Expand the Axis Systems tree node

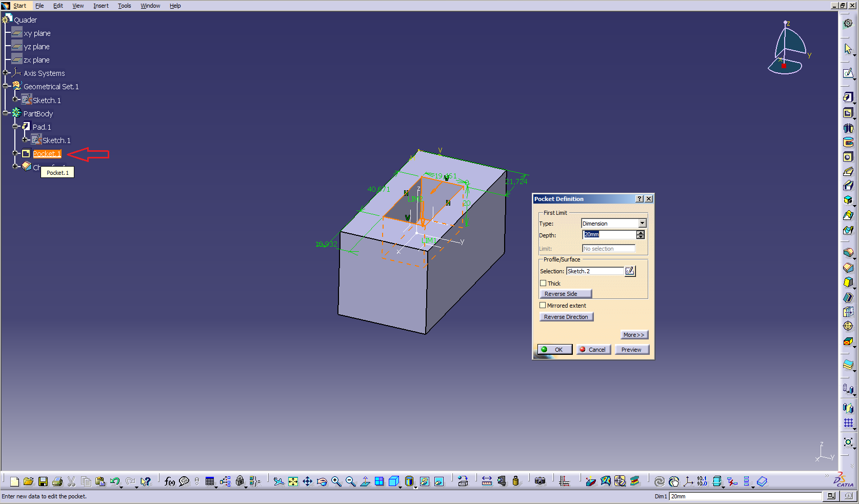(x=6, y=73)
